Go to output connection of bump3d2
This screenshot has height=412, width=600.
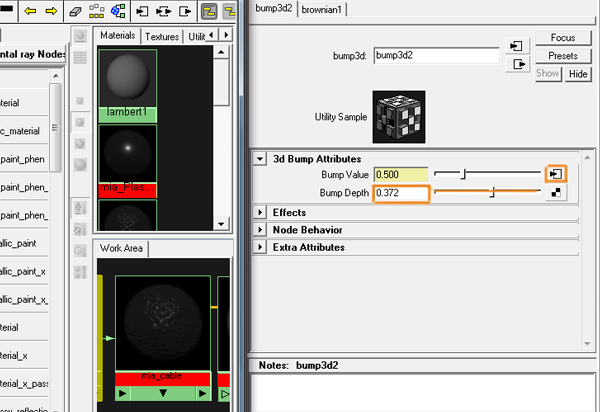(517, 64)
